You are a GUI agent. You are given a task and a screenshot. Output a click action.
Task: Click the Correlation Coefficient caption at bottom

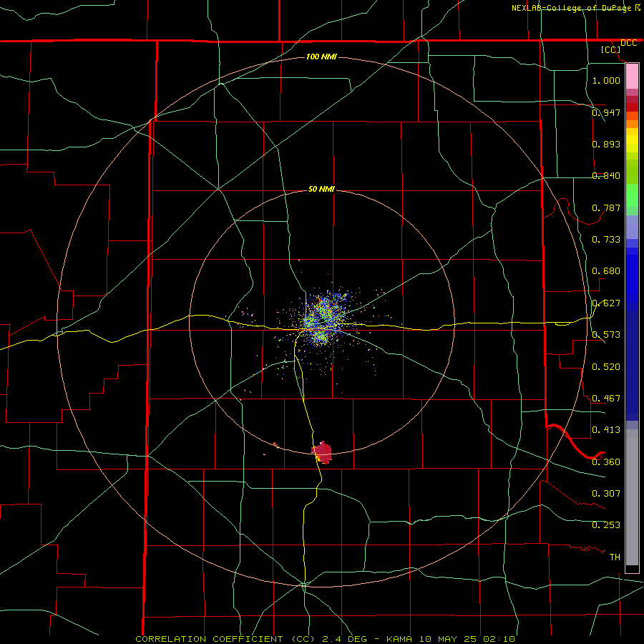tap(325, 639)
